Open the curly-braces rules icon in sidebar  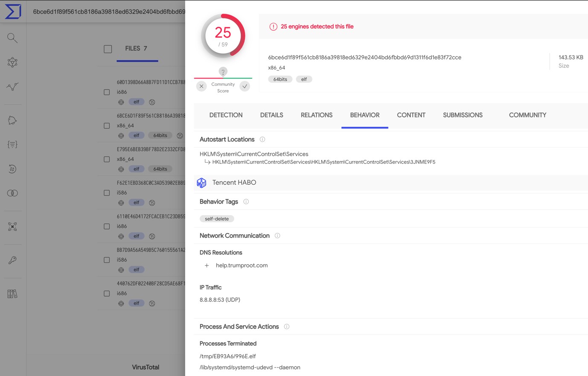click(12, 145)
